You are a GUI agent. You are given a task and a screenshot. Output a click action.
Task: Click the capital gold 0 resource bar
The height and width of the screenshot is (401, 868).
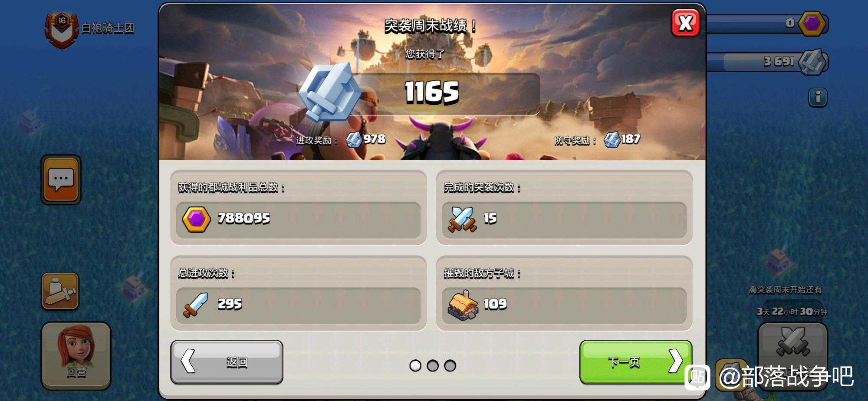point(767,23)
